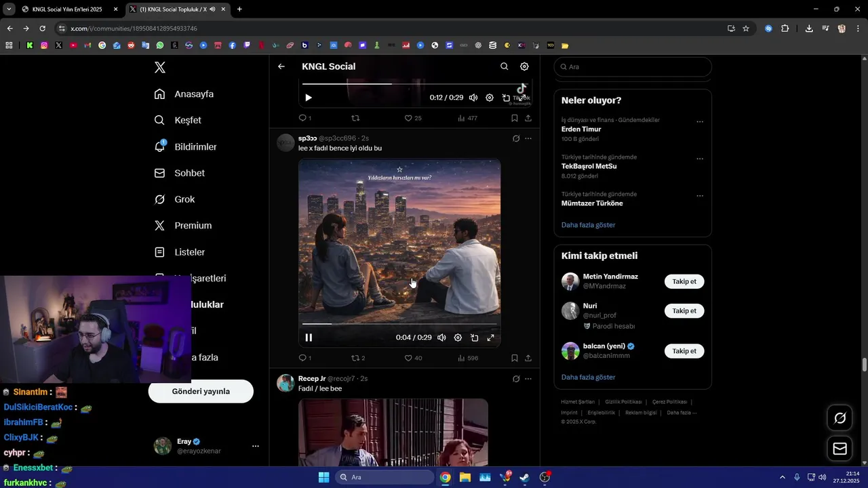Open the floating messages envelope button
Screen dimensions: 868x488
point(840,449)
